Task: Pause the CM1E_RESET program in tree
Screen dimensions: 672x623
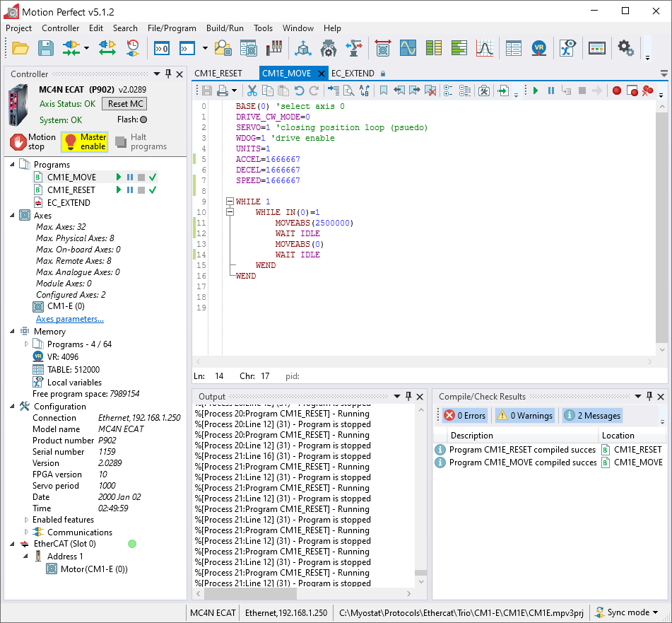Action: (130, 190)
